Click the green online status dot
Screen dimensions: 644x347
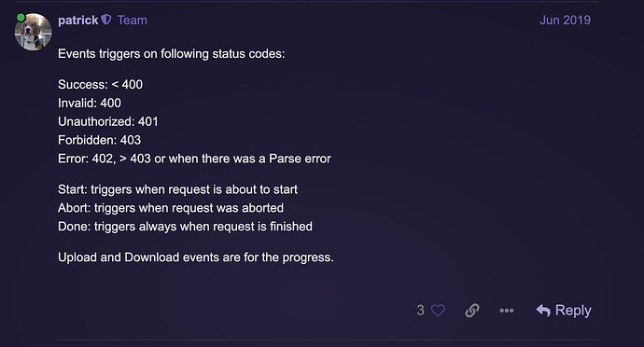(x=21, y=17)
